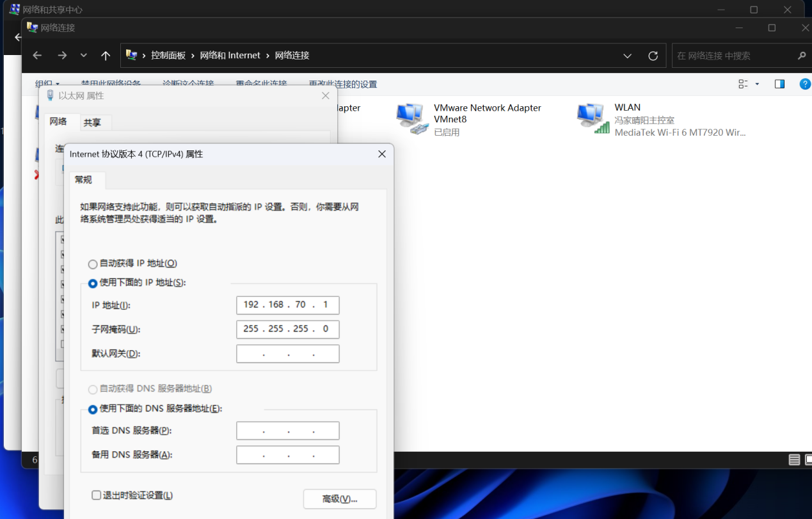Image resolution: width=812 pixels, height=519 pixels.
Task: Click the 子网掩码 input field
Action: [x=288, y=330]
